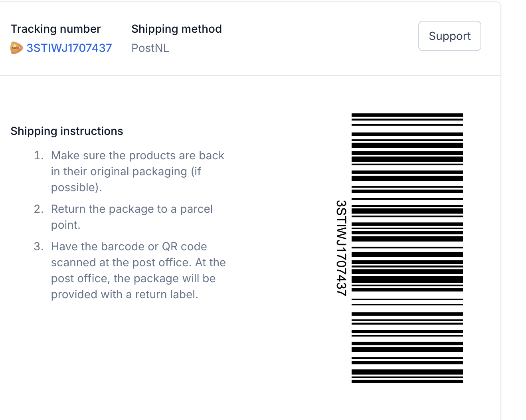Screen dimensions: 526x420
Task: Click the PostNL carrier logo icon
Action: pos(16,48)
